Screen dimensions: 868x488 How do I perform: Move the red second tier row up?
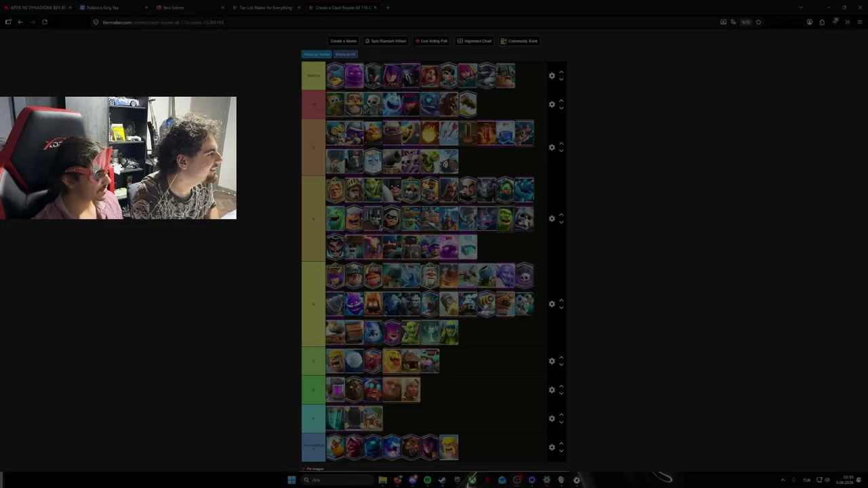tap(561, 100)
